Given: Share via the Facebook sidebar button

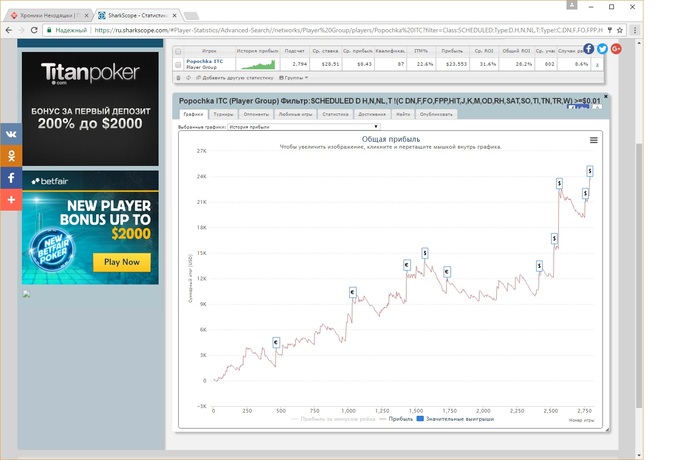Looking at the screenshot, I should tap(11, 178).
